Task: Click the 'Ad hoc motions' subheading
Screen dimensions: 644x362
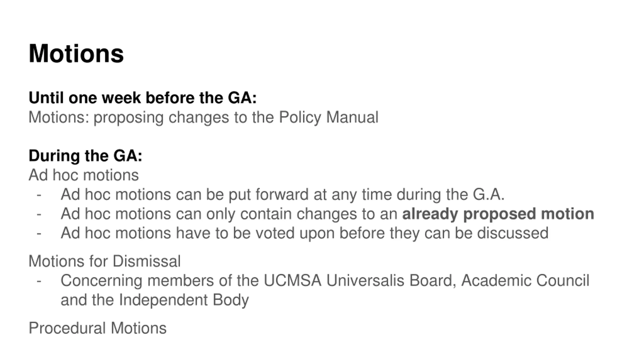Action: tap(84, 175)
